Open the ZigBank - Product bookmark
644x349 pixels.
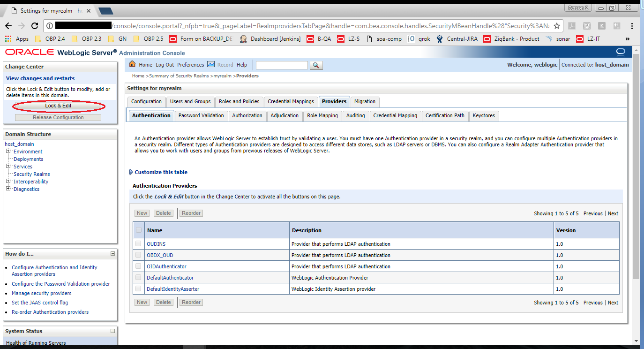(x=511, y=39)
